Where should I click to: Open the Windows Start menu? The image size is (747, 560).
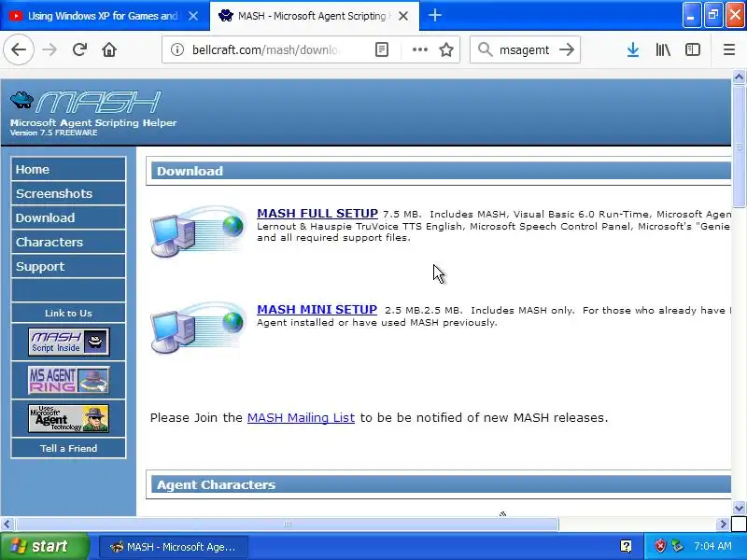pos(44,546)
